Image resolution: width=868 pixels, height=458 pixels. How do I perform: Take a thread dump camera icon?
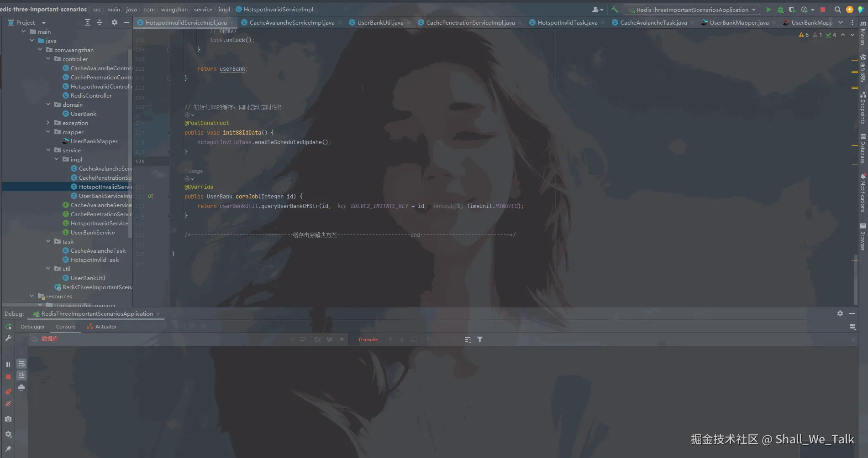pos(8,419)
